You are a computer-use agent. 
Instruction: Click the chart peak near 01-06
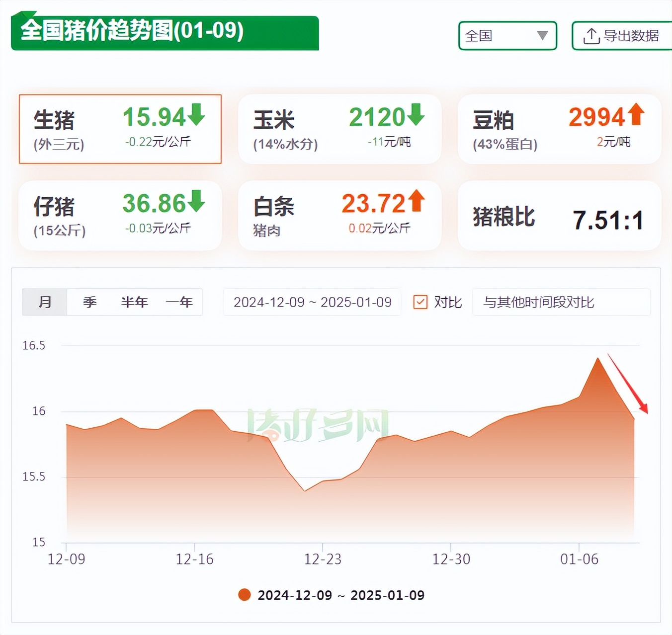pos(597,358)
